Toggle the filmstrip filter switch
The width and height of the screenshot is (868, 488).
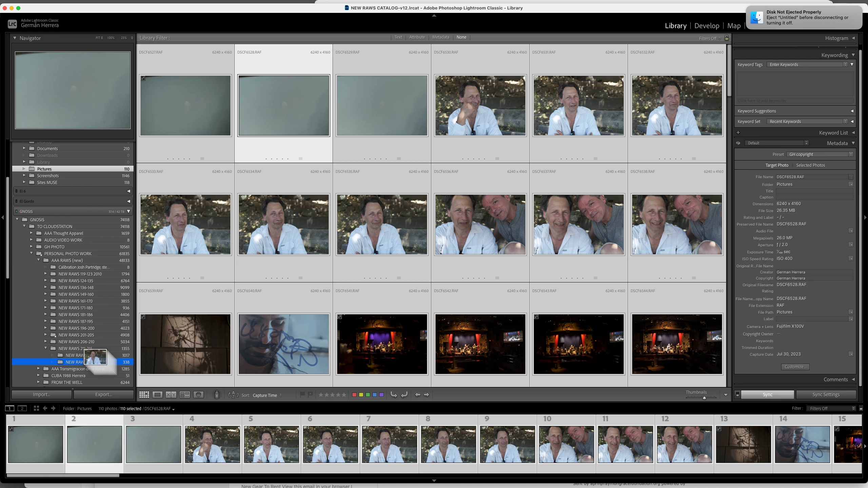tap(861, 408)
